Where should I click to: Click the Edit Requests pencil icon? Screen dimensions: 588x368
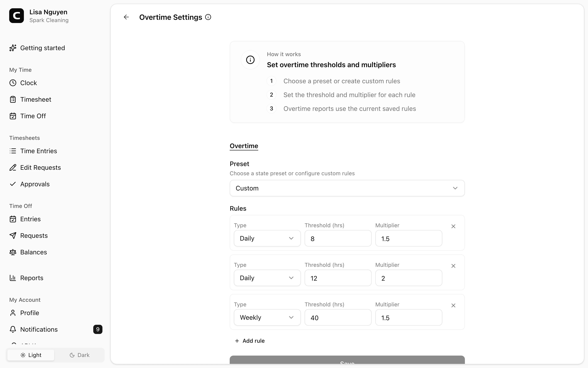(13, 167)
